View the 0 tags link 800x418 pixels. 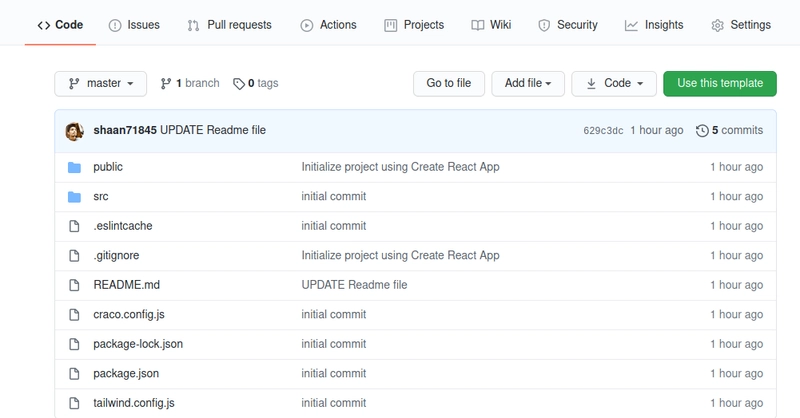coord(256,83)
